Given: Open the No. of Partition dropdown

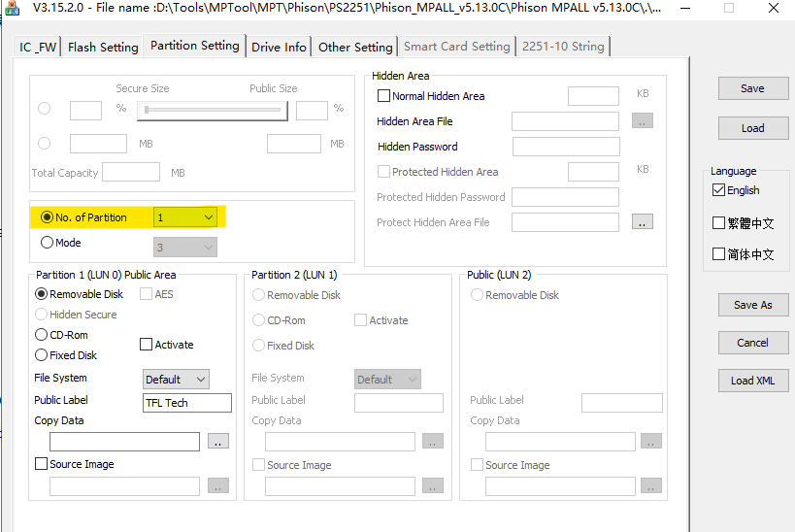Looking at the screenshot, I should (x=185, y=217).
